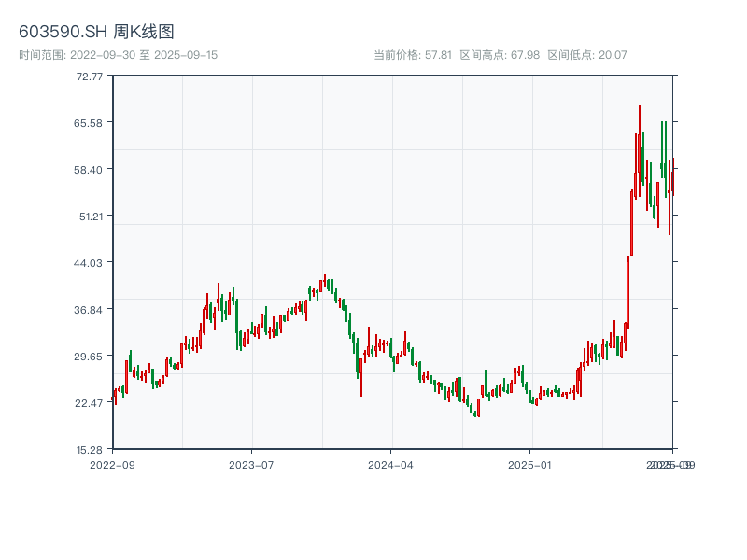
Task: Click the tallest red candle at the chart peak
Action: 640,150
